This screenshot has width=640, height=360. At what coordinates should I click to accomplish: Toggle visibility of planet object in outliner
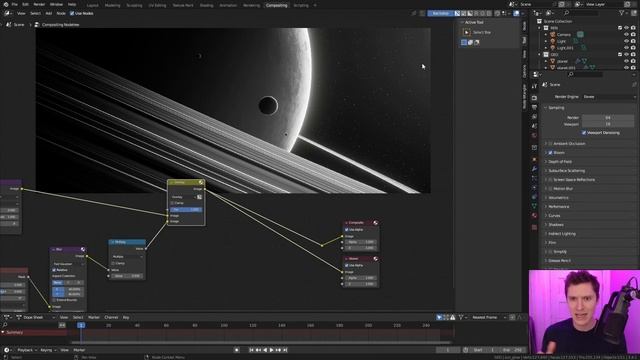coord(627,61)
